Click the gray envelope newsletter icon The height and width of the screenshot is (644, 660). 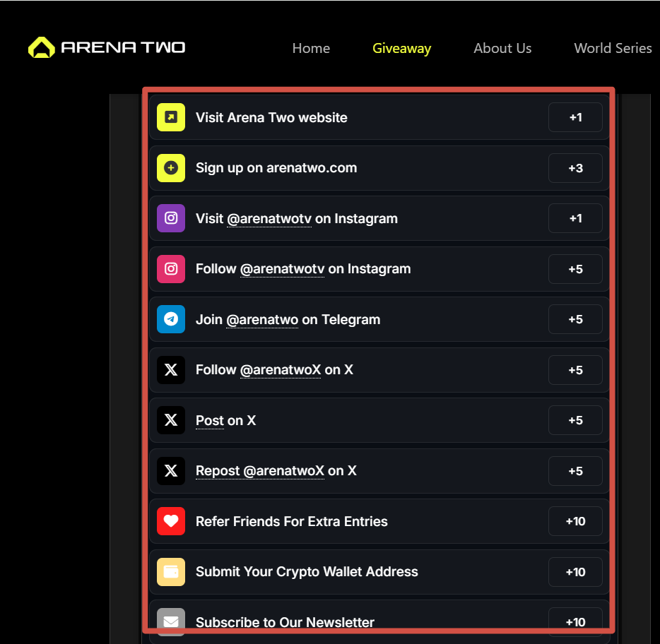pyautogui.click(x=171, y=621)
